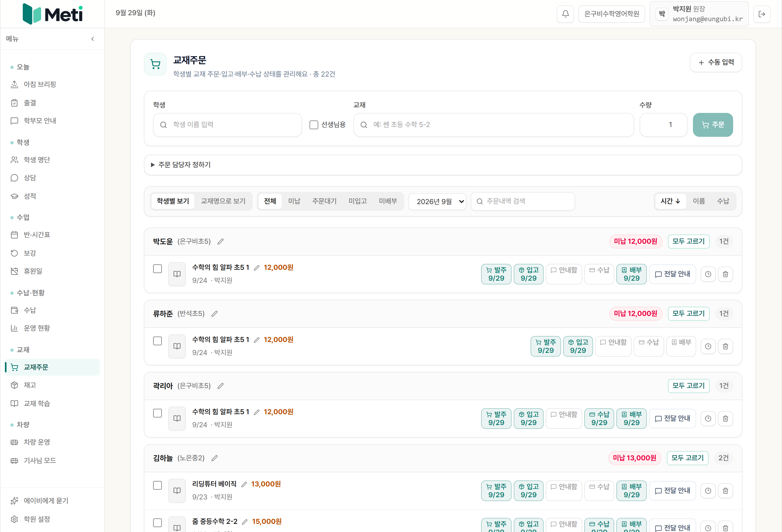782x532 pixels.
Task: Open the 2026년 9월 month dropdown
Action: [x=437, y=201]
